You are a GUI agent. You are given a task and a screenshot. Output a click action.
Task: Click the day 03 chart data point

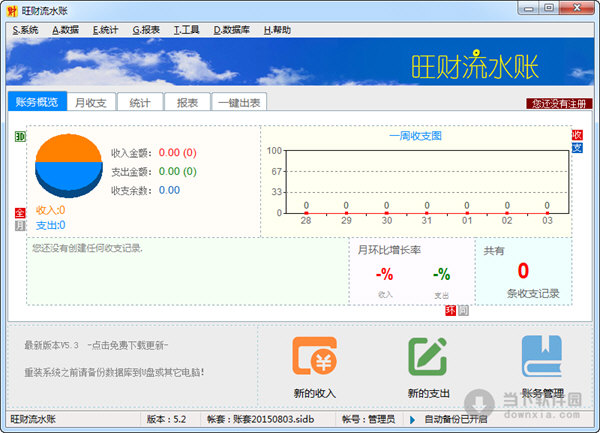(547, 213)
